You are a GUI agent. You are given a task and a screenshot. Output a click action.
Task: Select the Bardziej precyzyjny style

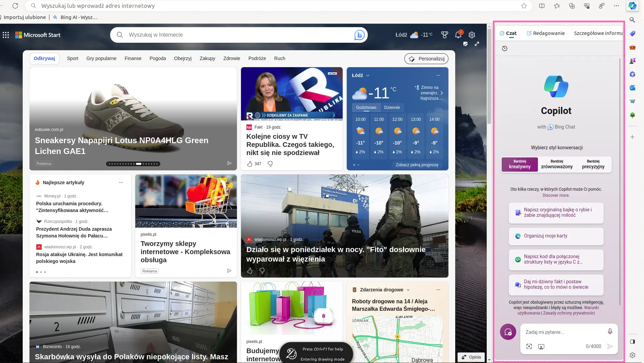(x=593, y=164)
